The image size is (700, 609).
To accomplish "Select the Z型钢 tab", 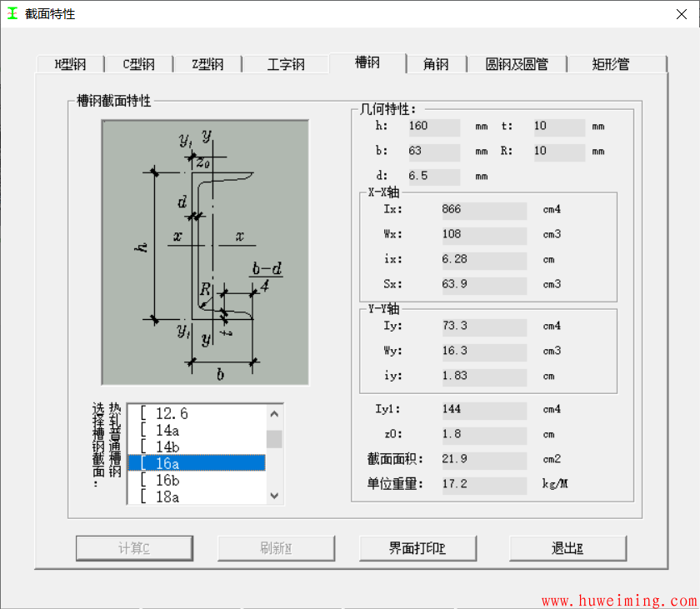I will tap(206, 62).
